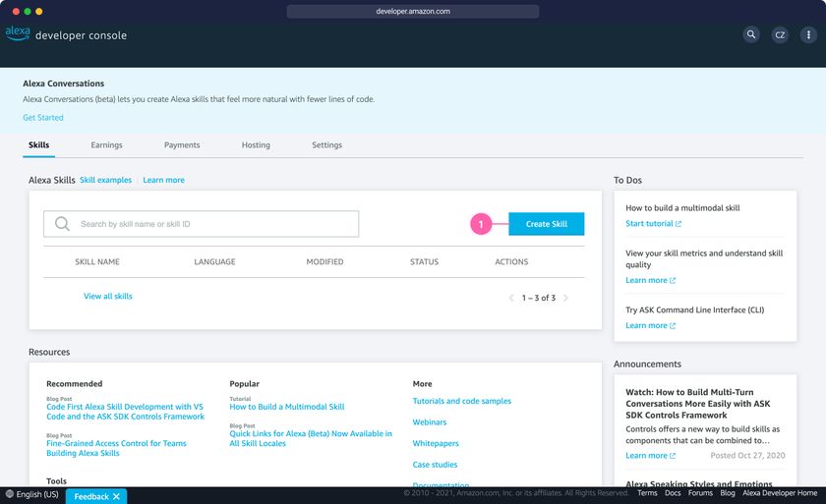This screenshot has height=504, width=826.
Task: Open the Settings tab
Action: pyautogui.click(x=326, y=144)
